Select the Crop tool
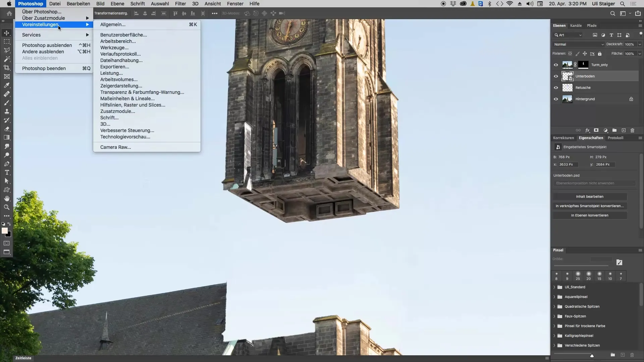The image size is (644, 362). (7, 68)
